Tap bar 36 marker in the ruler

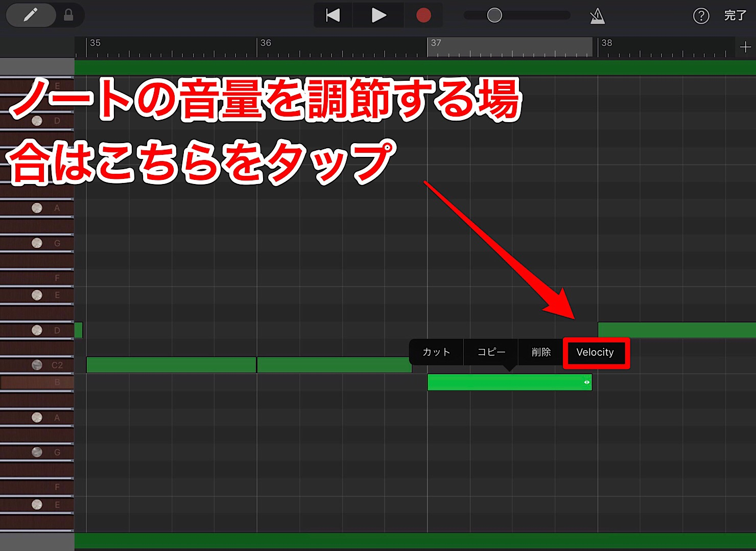pyautogui.click(x=266, y=43)
